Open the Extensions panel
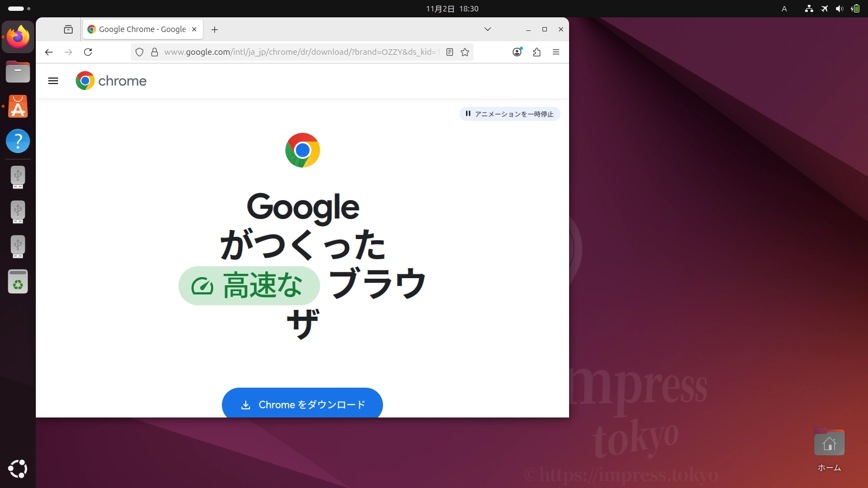 pyautogui.click(x=537, y=52)
